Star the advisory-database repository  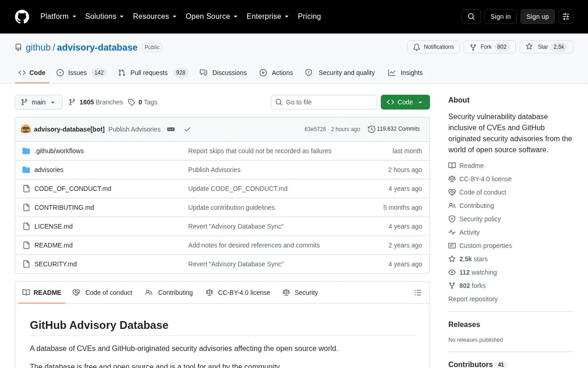pyautogui.click(x=546, y=47)
